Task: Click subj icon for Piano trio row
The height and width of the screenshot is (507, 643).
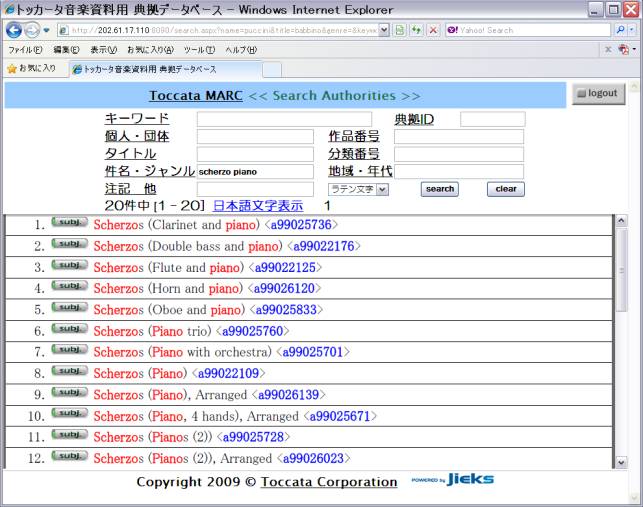Action: point(69,329)
